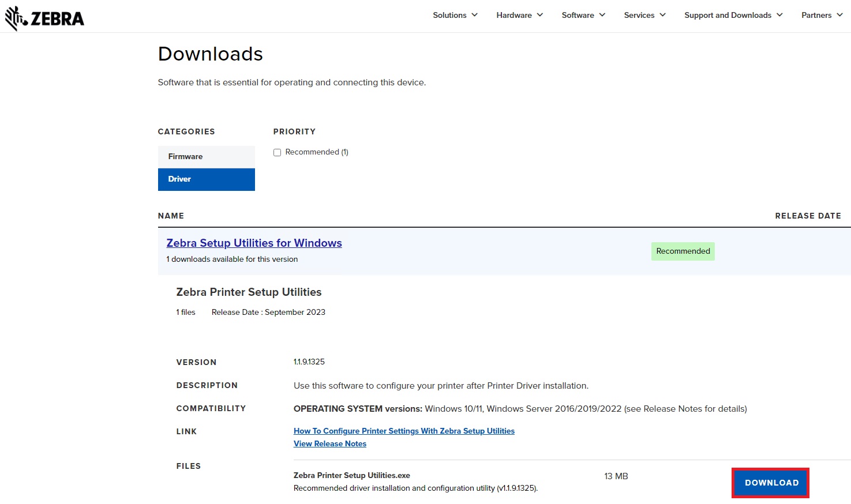Select the Firmware category

[207, 156]
